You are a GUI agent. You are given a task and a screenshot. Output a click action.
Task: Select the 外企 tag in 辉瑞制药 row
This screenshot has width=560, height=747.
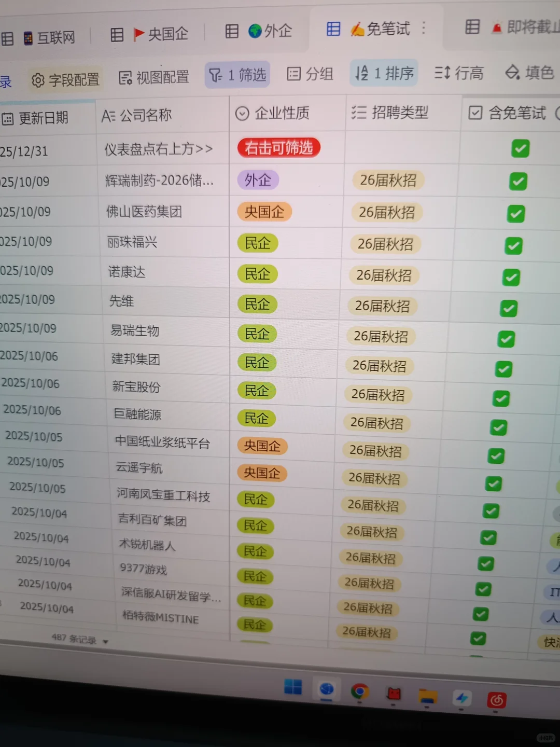click(x=258, y=180)
